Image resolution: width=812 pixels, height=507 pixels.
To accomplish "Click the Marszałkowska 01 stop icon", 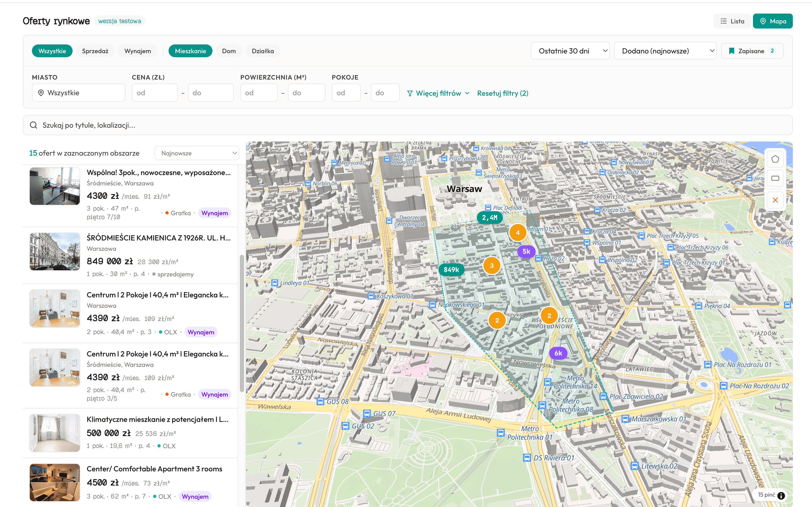I will click(625, 419).
